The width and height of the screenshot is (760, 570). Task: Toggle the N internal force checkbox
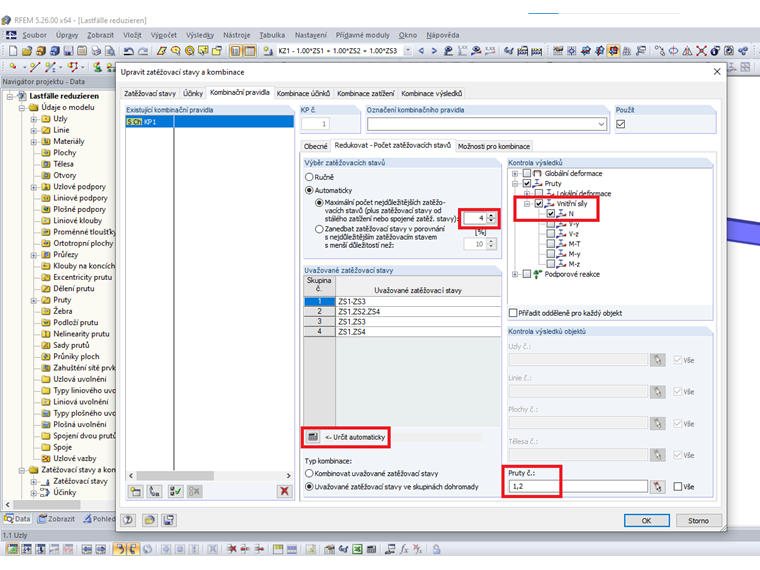coord(551,214)
